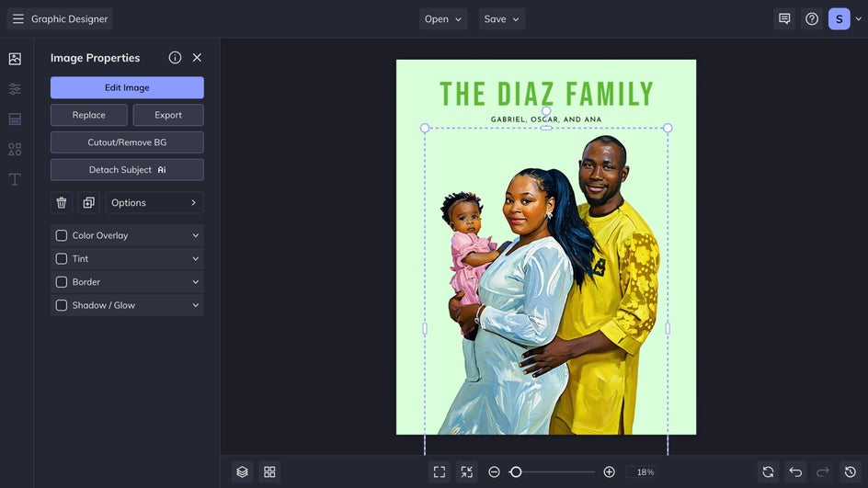The image size is (868, 488).
Task: Open the history clock icon
Action: (x=851, y=472)
